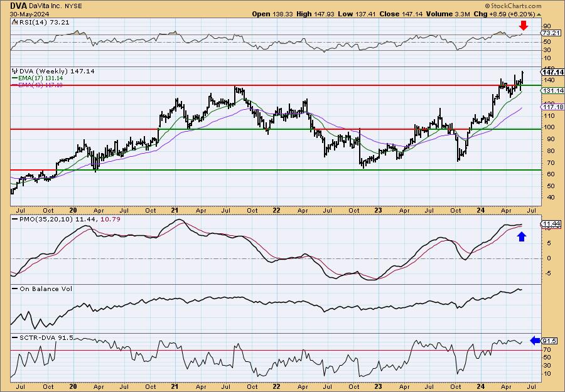
Task: Click the 91.5 SCTR value tag
Action: pos(550,341)
